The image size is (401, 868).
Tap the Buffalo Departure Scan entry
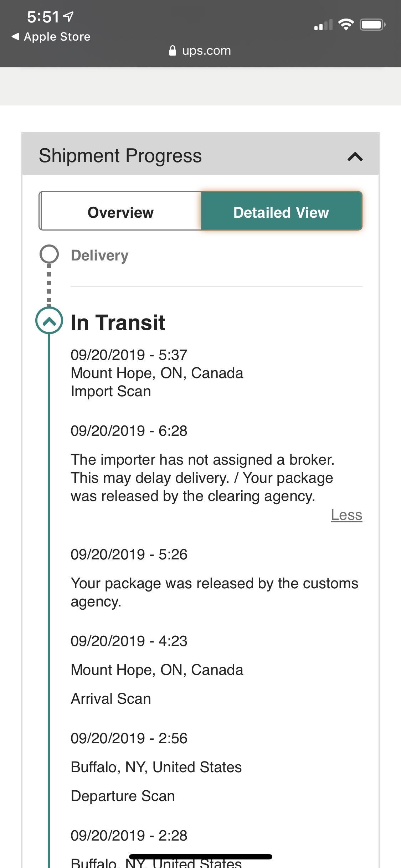coord(156,767)
